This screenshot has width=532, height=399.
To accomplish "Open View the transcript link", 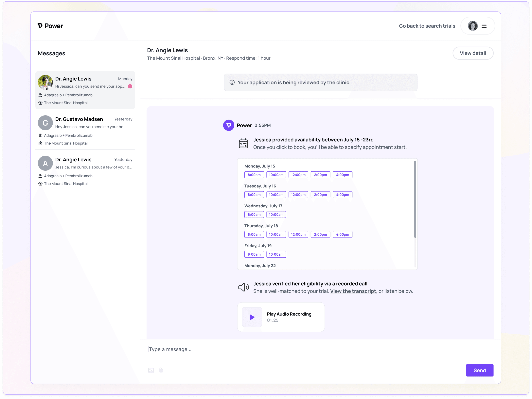I will (353, 291).
